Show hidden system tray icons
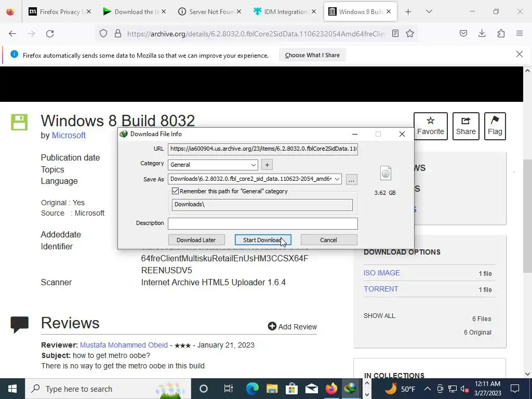Viewport: 532px width, 399px height. pos(428,389)
